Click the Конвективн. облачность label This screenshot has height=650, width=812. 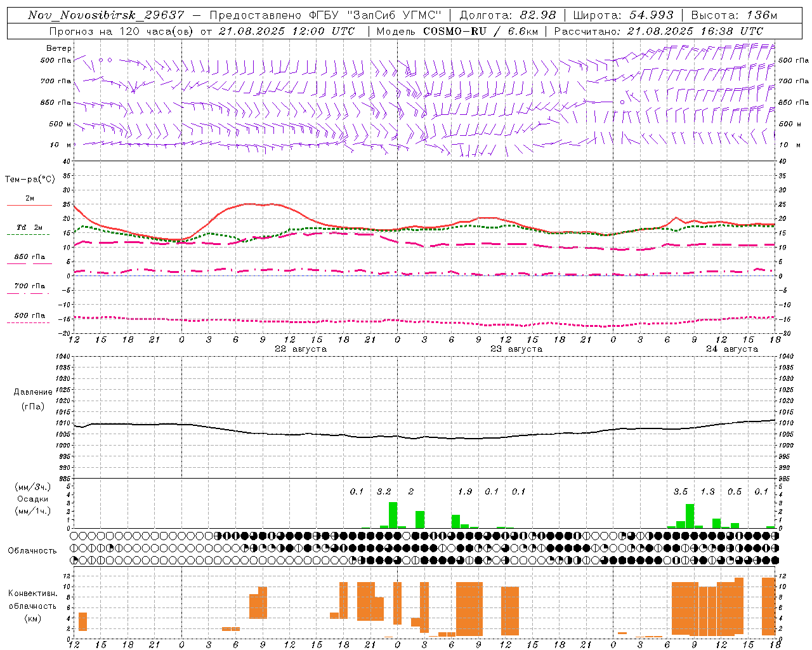[32, 600]
